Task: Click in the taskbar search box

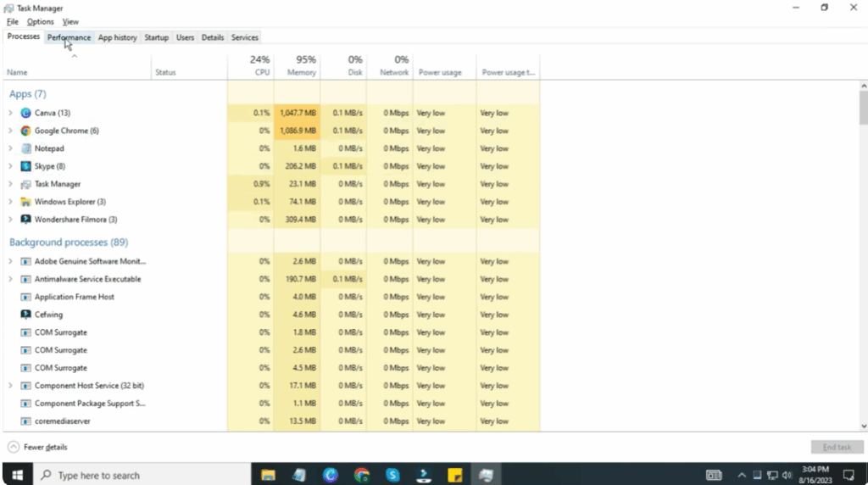Action: coord(142,475)
